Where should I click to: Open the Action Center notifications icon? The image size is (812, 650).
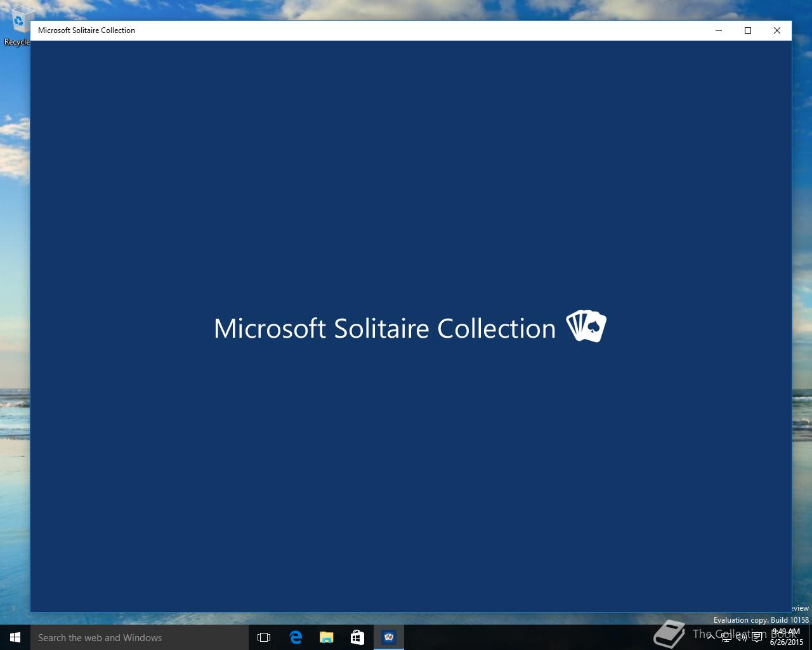tap(757, 637)
